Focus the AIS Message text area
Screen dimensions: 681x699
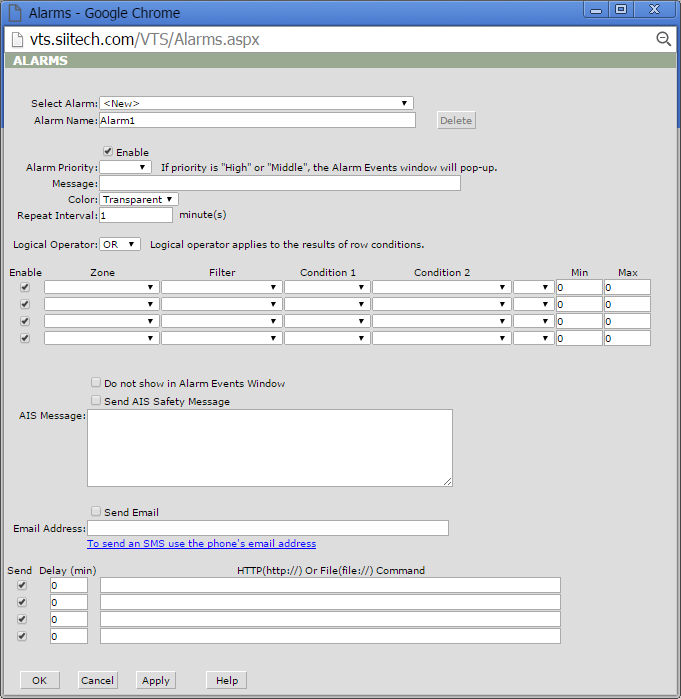tap(269, 447)
